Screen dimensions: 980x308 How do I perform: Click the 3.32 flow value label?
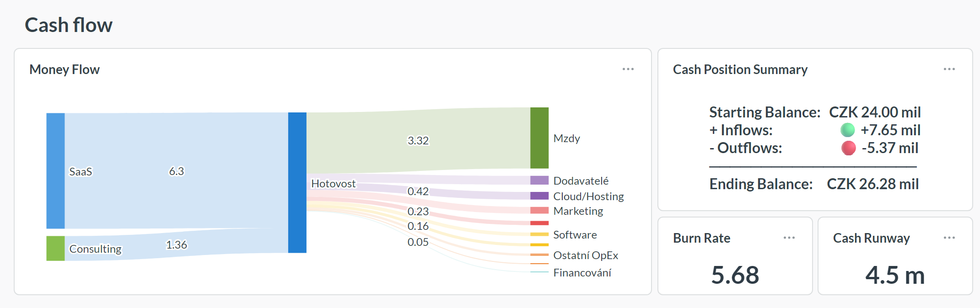418,140
